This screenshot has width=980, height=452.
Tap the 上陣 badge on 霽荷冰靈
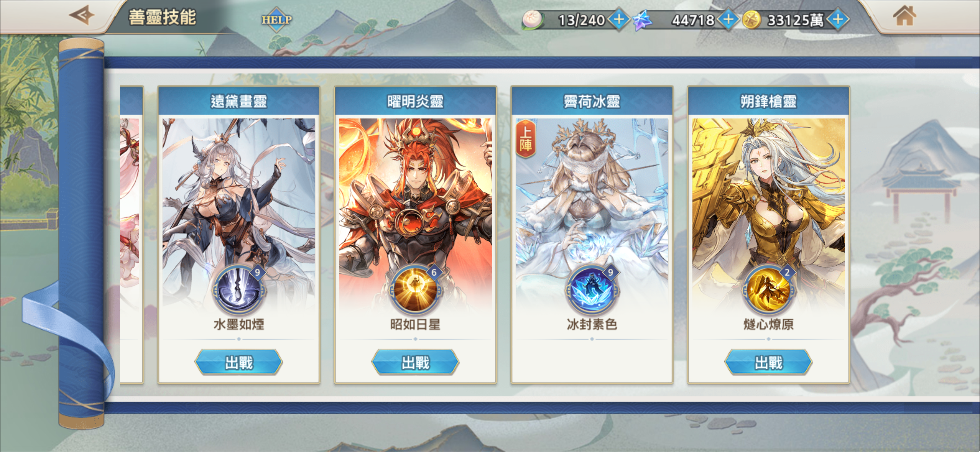tap(526, 139)
